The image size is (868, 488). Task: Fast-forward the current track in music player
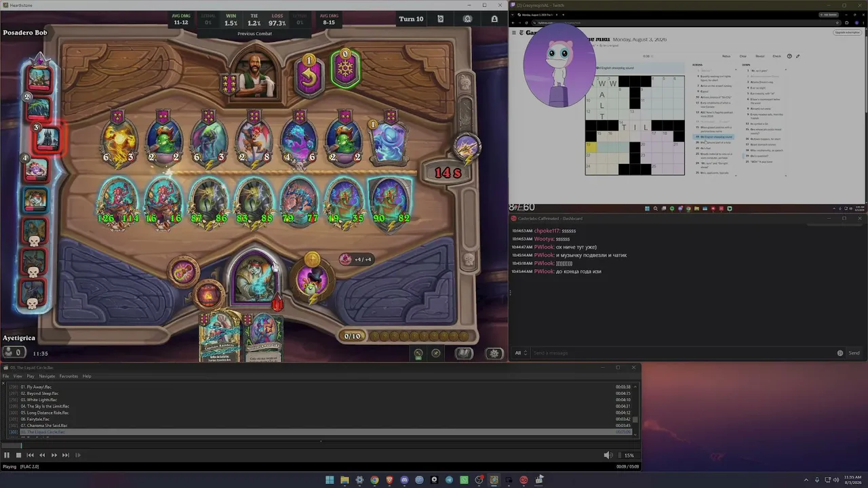click(x=54, y=455)
